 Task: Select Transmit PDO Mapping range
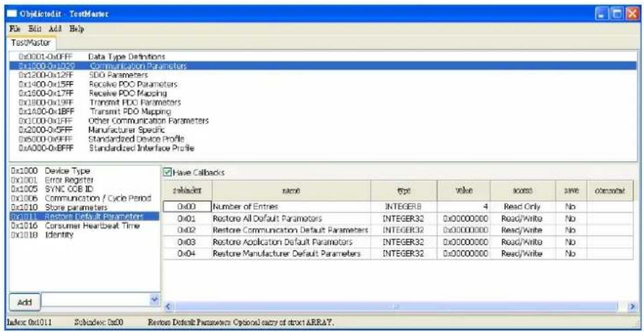pyautogui.click(x=322, y=111)
